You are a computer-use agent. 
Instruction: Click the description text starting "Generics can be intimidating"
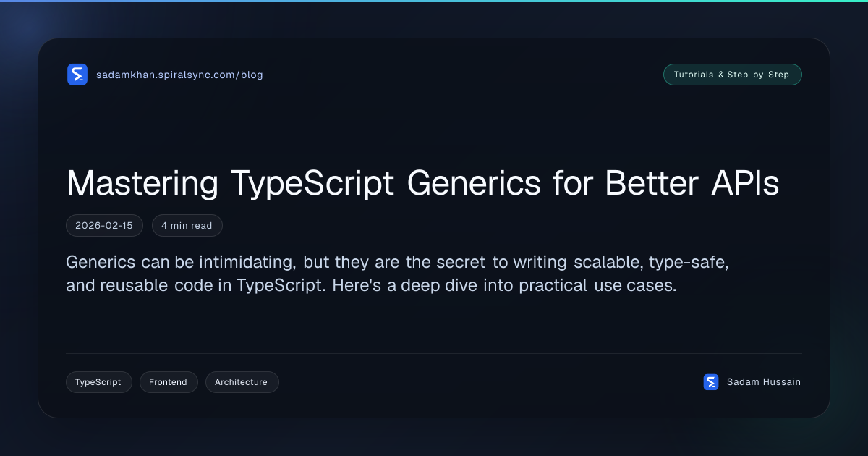point(397,274)
